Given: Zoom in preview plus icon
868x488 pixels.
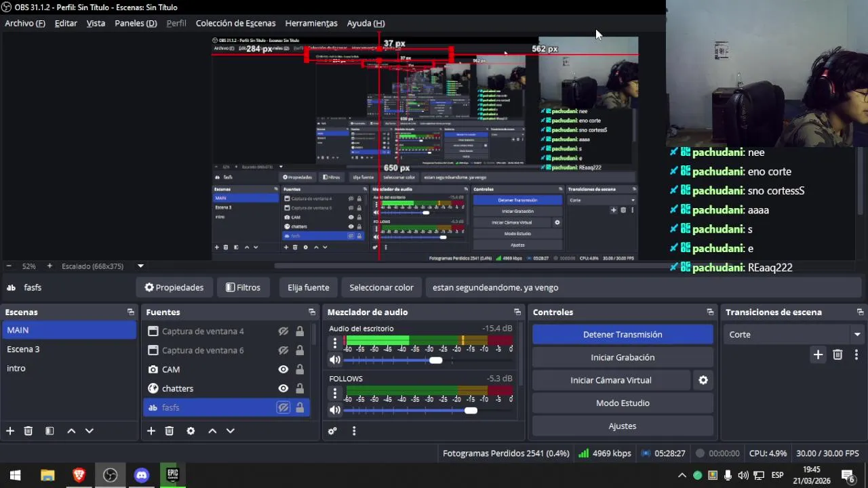Looking at the screenshot, I should coord(50,266).
